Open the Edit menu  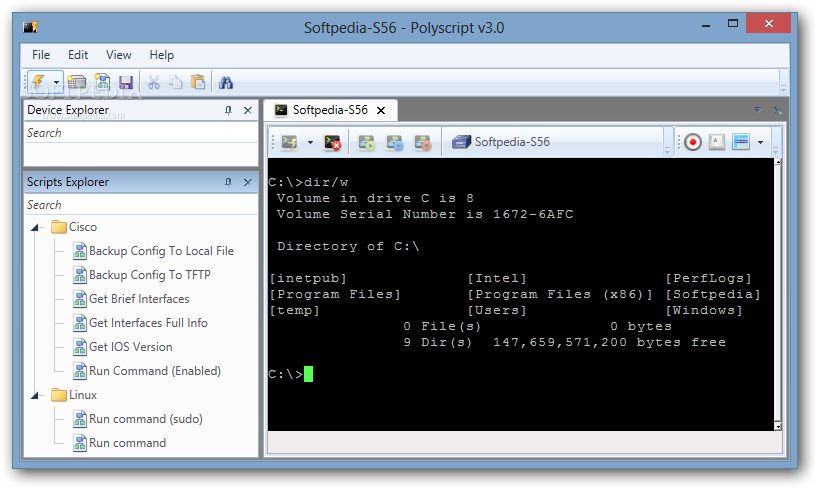tap(78, 55)
